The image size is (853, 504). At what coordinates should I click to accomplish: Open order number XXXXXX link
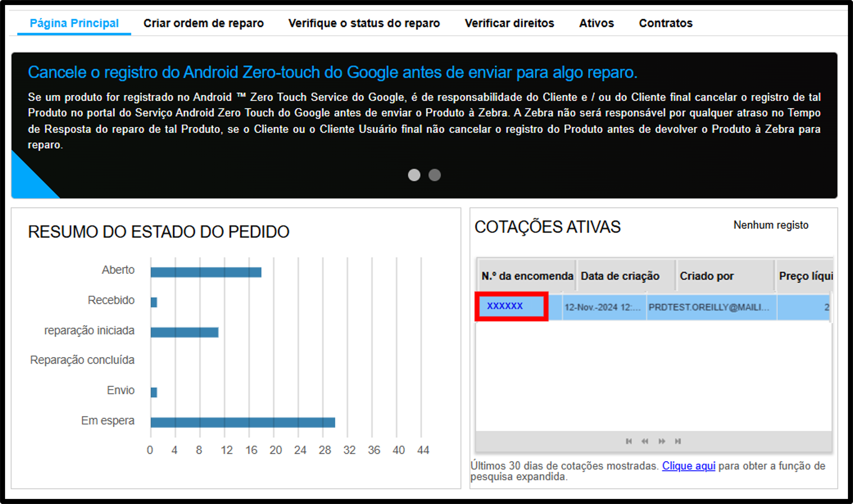tap(505, 306)
